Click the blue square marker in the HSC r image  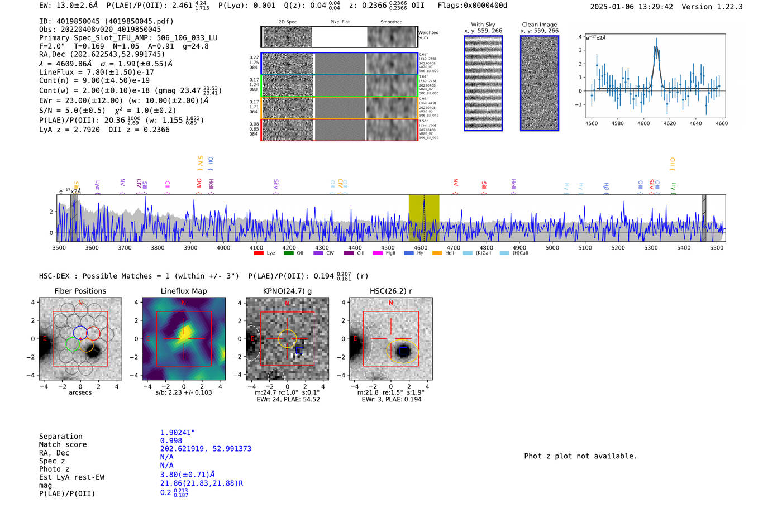(x=403, y=351)
